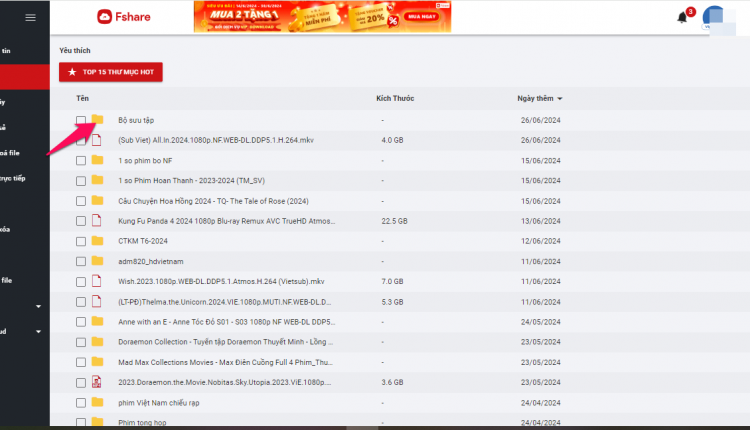Open the Bộ sưu tập folder name
750x430 pixels.
pyautogui.click(x=136, y=120)
